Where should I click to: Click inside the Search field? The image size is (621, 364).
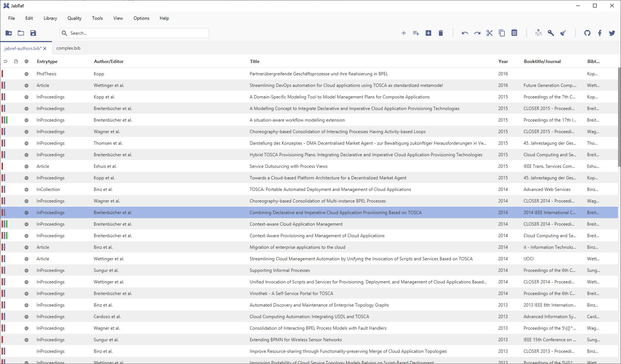click(134, 33)
